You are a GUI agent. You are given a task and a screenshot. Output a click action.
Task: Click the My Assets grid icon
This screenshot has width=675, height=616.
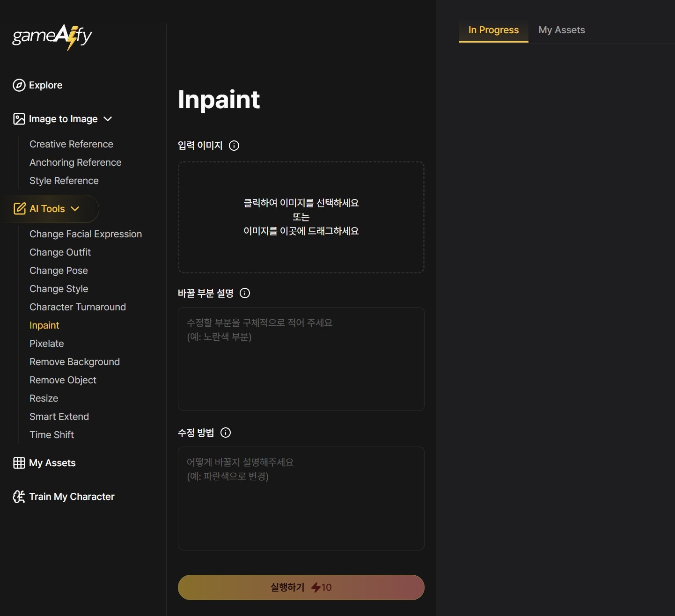(19, 463)
